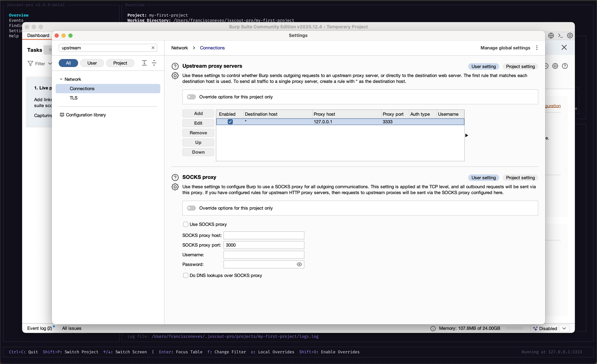Reveal SOCKS password with the eye icon
The width and height of the screenshot is (597, 364).
pyautogui.click(x=299, y=264)
